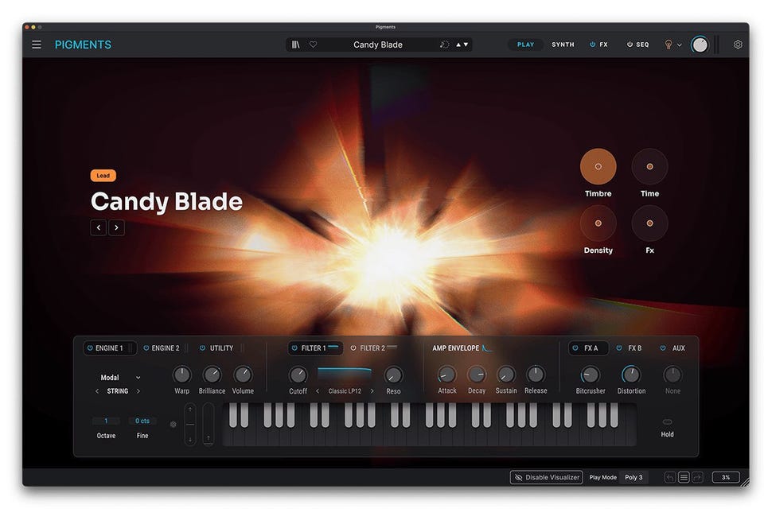Click the redo arrow in the status bar

pos(697,477)
